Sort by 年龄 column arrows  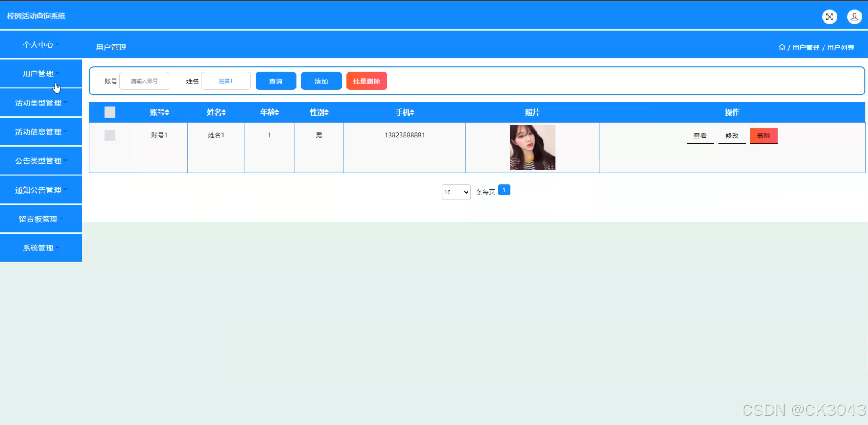[277, 112]
